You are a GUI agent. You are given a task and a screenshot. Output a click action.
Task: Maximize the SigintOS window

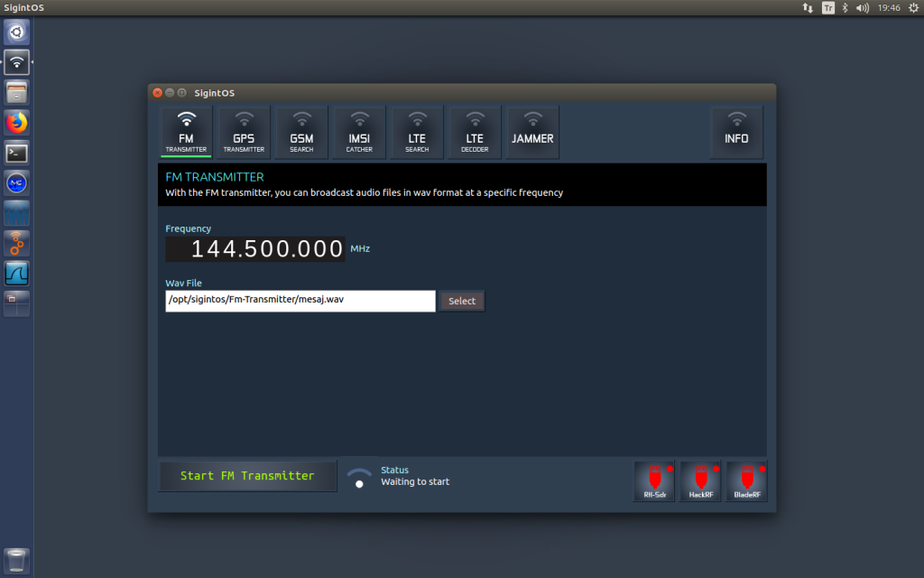(x=182, y=93)
